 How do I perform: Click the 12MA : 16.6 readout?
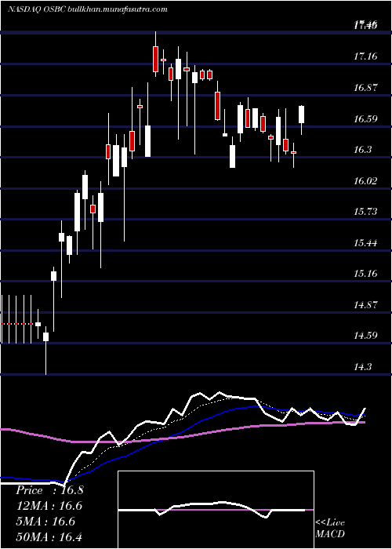[49, 506]
